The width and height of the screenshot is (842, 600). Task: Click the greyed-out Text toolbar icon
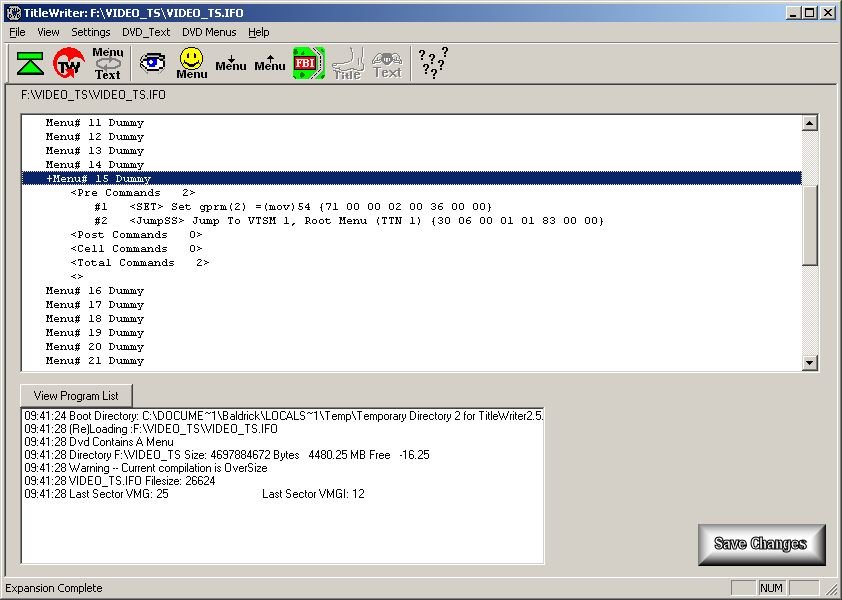(387, 65)
